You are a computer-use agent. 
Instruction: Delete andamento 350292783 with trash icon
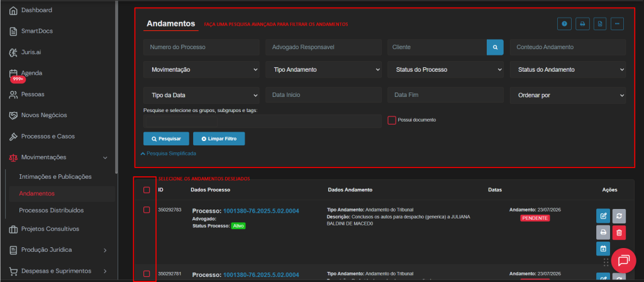click(x=619, y=232)
